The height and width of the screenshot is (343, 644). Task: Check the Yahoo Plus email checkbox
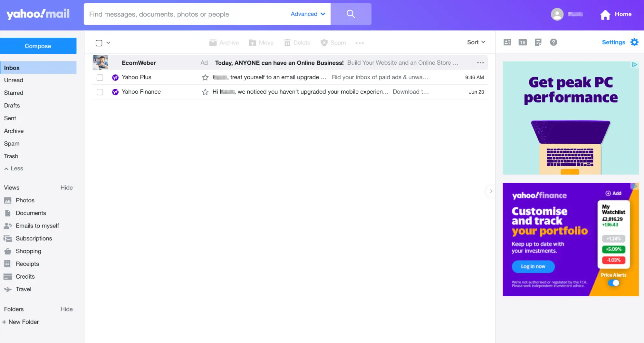click(100, 77)
